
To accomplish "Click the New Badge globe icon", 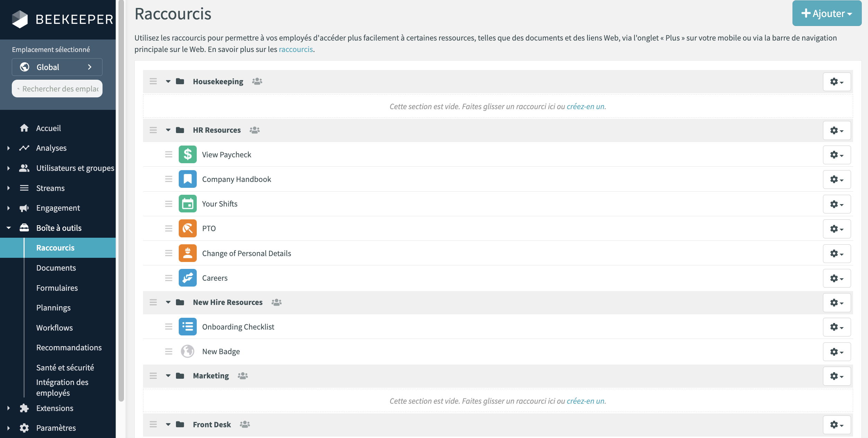I will click(187, 351).
